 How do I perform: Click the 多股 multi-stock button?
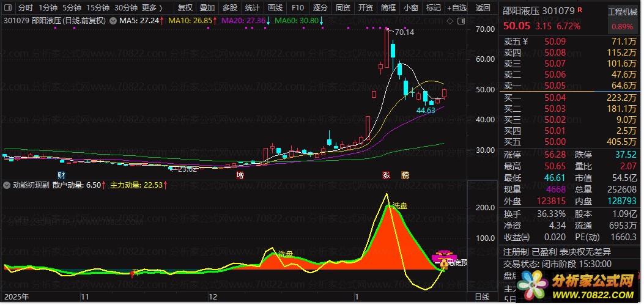click(230, 7)
